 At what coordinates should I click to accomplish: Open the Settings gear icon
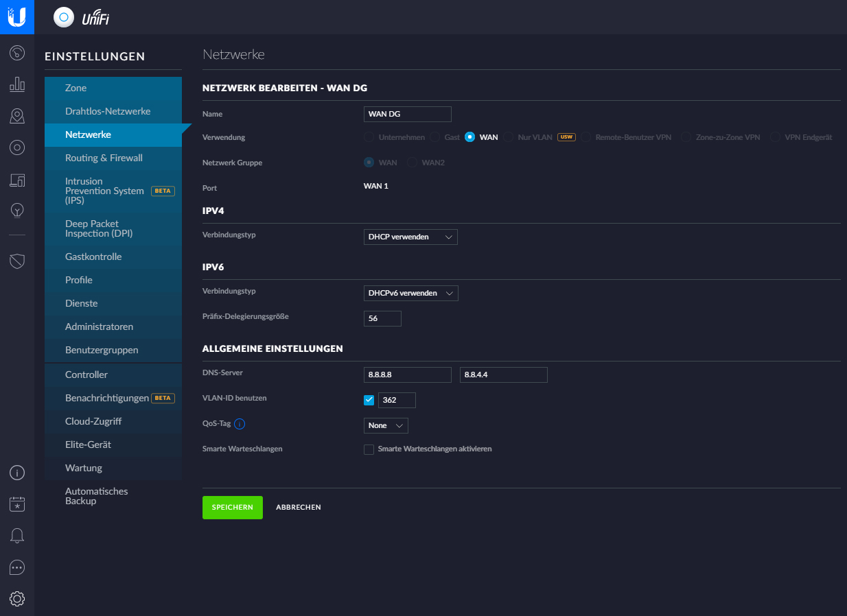(17, 599)
